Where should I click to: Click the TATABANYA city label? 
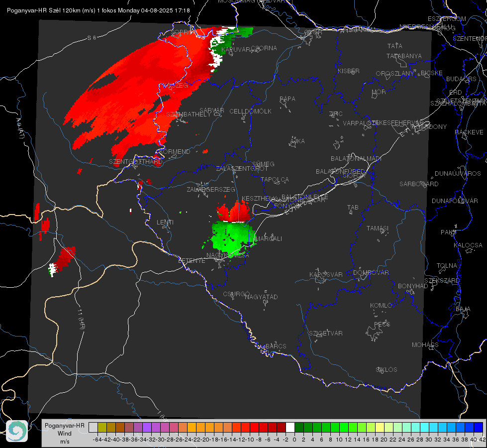click(x=404, y=56)
